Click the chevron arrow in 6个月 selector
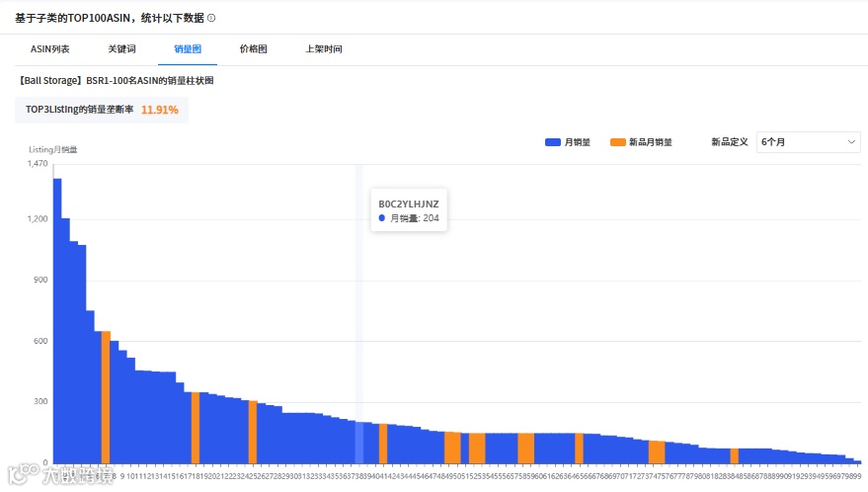868x492 pixels. pyautogui.click(x=851, y=142)
